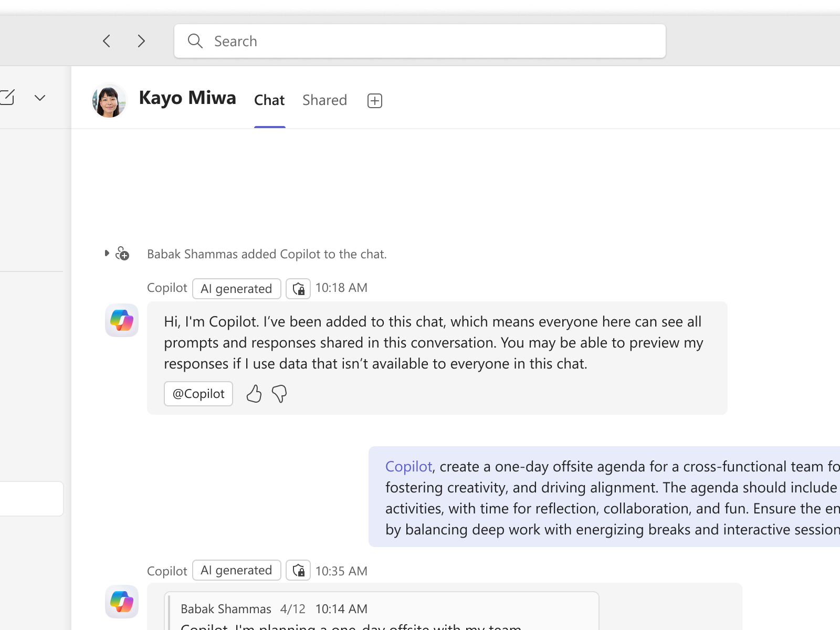The image size is (840, 630).
Task: Give Copilot's message a thumbs up
Action: pyautogui.click(x=254, y=394)
